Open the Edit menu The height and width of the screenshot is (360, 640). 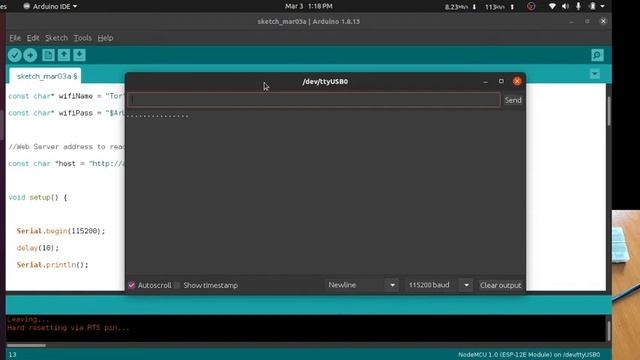point(33,38)
